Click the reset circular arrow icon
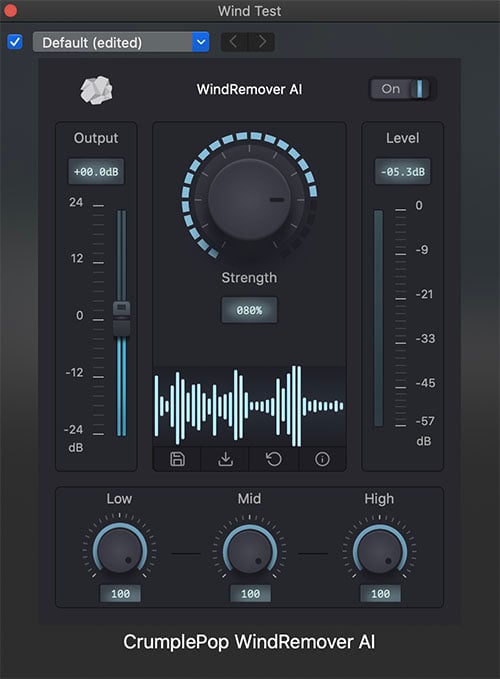Viewport: 500px width, 679px height. point(274,459)
